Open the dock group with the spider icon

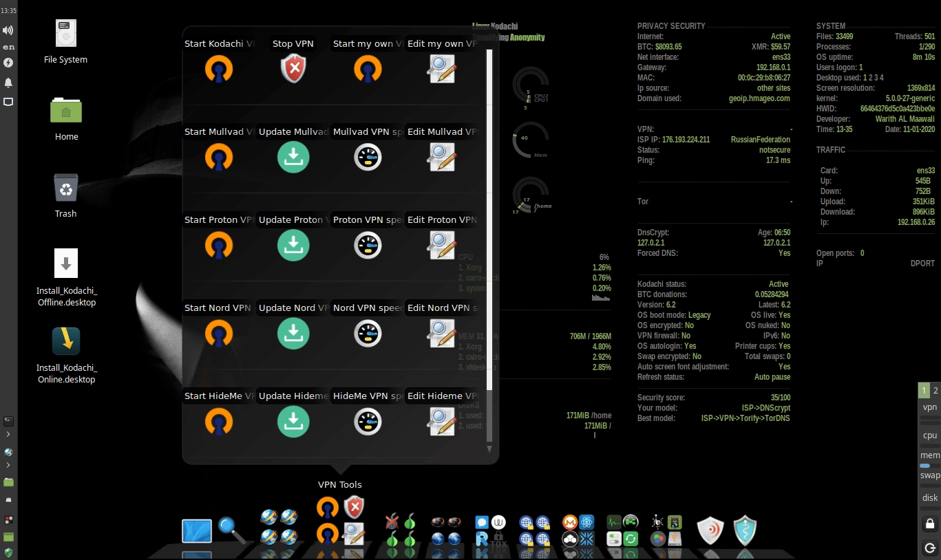(666, 530)
